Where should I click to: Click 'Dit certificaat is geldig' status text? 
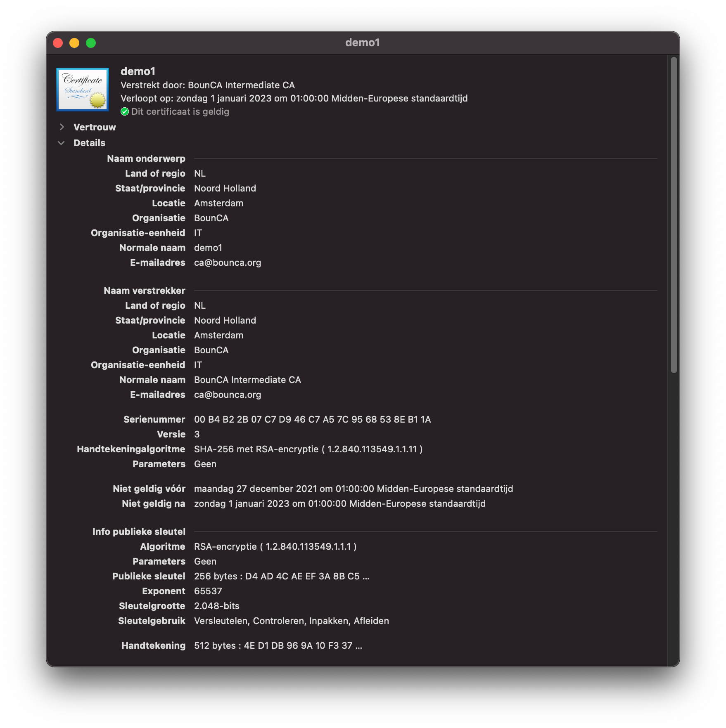point(180,112)
